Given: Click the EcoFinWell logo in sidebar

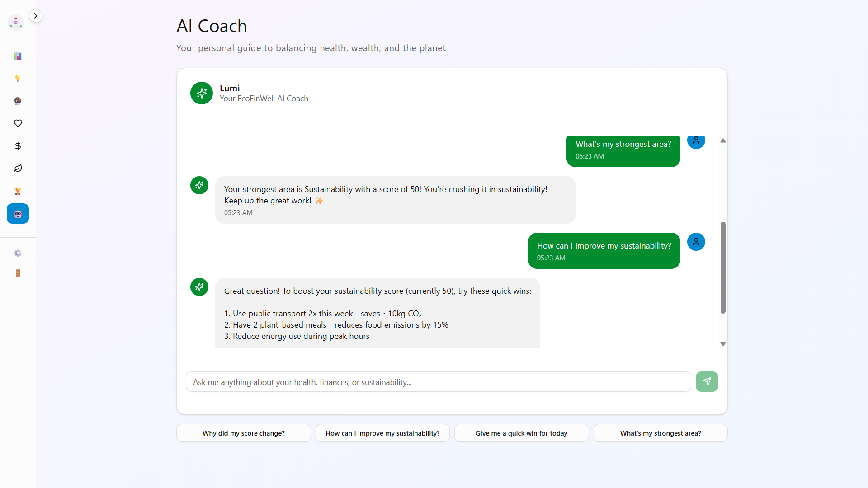Looking at the screenshot, I should pos(16,22).
